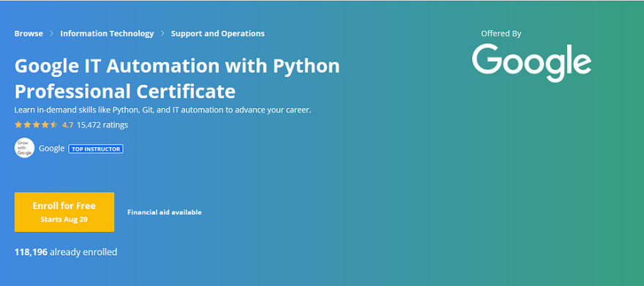
Task: Go to the Browse breadcrumb
Action: point(29,34)
